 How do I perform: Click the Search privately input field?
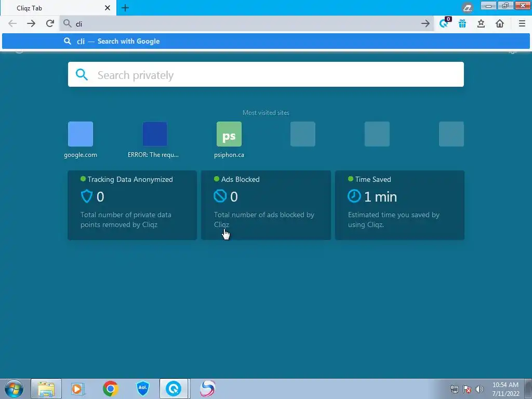tap(266, 74)
